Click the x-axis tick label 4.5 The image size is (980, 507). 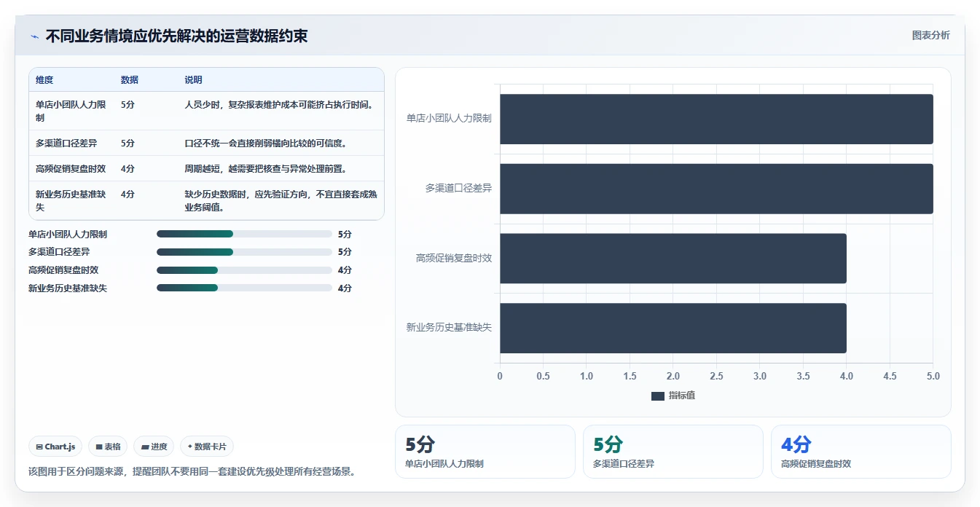coord(890,377)
